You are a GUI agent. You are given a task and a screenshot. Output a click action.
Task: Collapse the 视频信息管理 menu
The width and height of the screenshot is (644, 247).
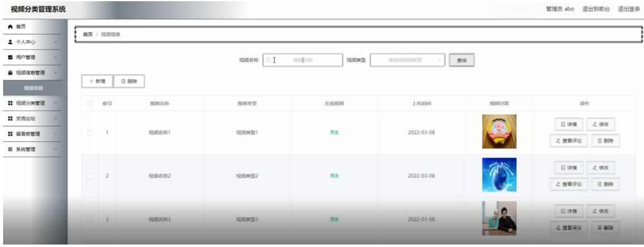click(x=32, y=73)
